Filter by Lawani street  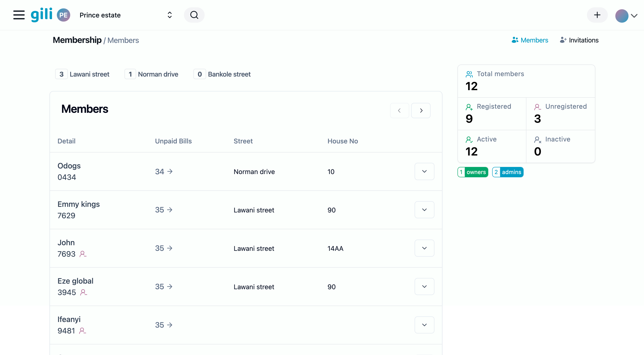[x=82, y=74]
